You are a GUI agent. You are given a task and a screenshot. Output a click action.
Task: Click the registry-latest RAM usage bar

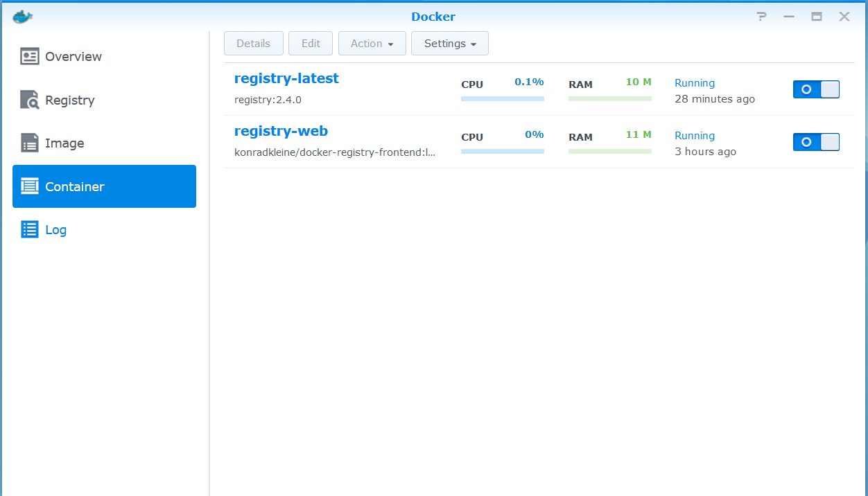pos(610,98)
